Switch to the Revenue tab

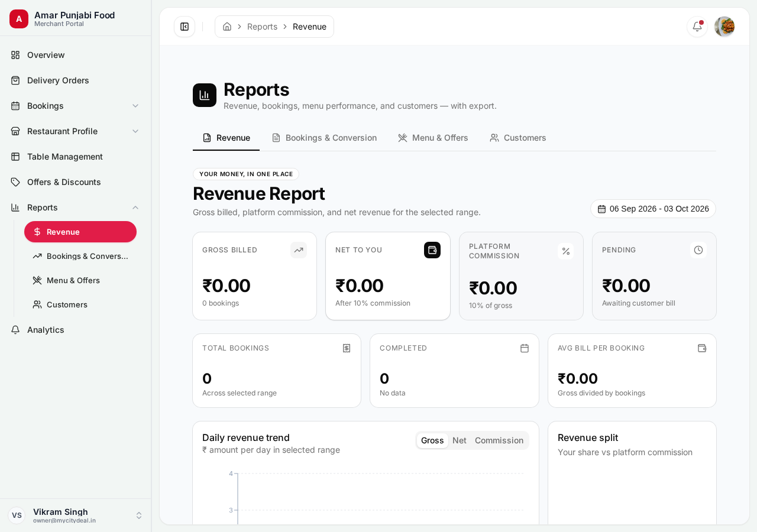226,138
